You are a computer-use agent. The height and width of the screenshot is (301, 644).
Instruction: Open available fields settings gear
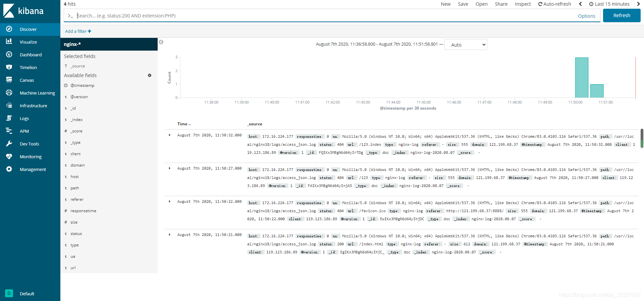150,75
